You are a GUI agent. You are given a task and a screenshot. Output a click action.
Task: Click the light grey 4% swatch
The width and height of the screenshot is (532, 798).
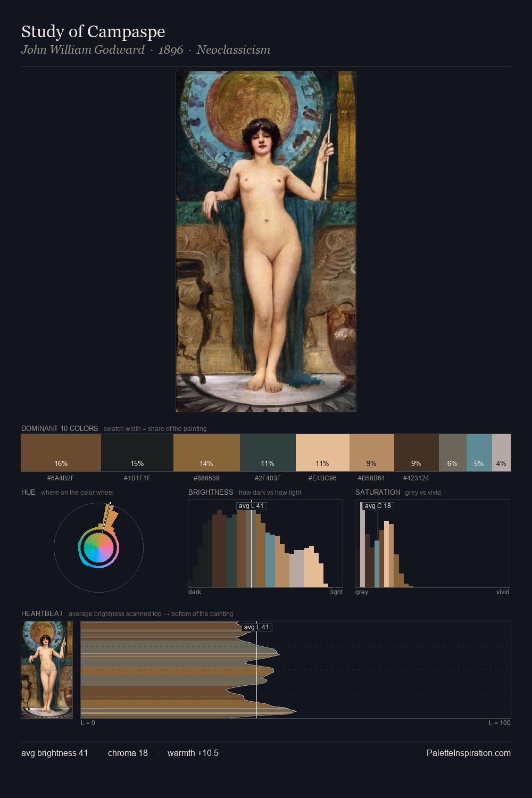(501, 453)
